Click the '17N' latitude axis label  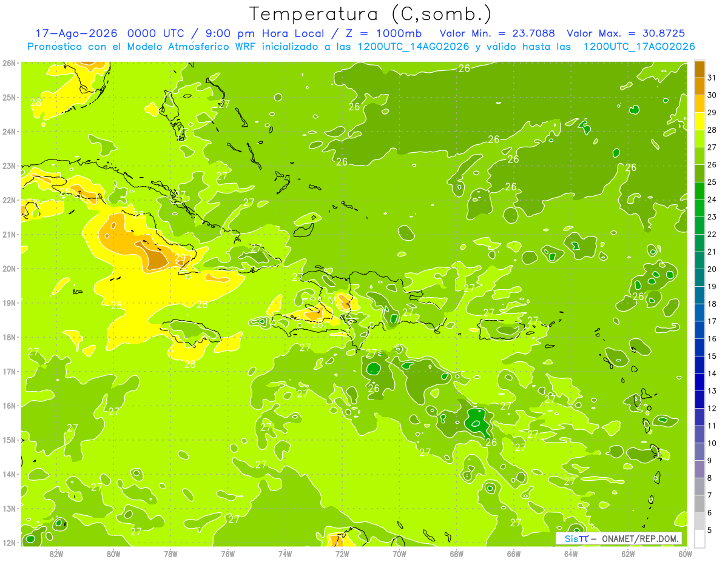click(x=9, y=371)
